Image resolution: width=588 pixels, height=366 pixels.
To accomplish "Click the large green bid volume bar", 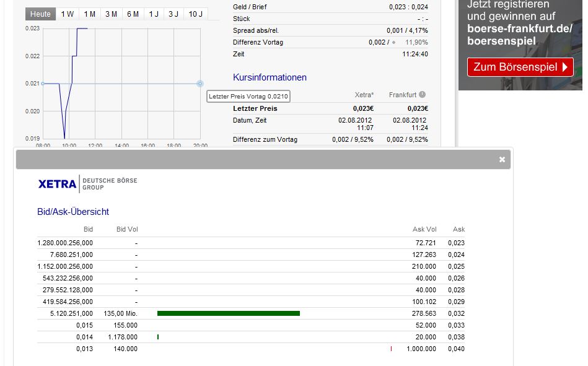I will tap(229, 313).
